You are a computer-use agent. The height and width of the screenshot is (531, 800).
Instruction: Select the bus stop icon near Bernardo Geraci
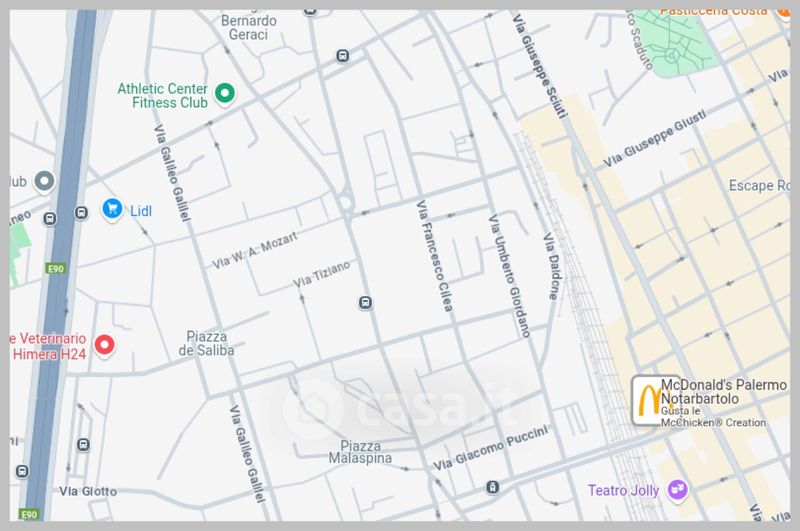(343, 56)
